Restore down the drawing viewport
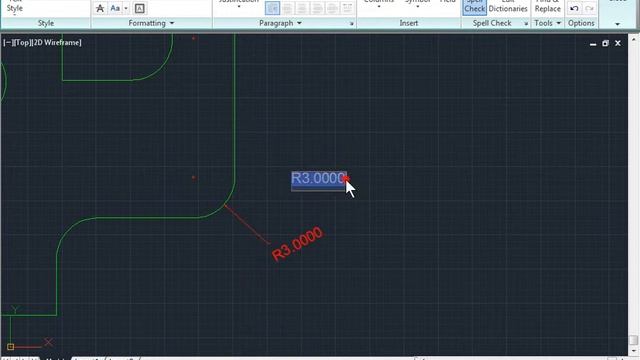640x360 pixels. point(605,43)
